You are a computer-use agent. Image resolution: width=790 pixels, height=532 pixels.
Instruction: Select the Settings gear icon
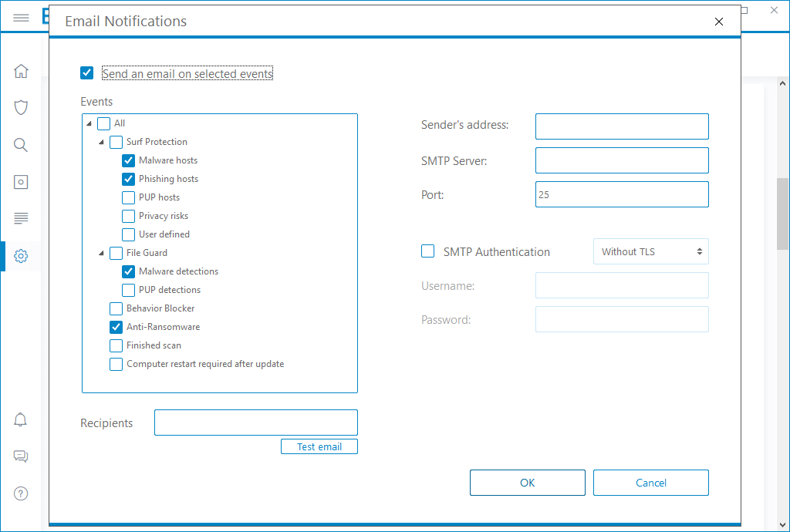21,255
